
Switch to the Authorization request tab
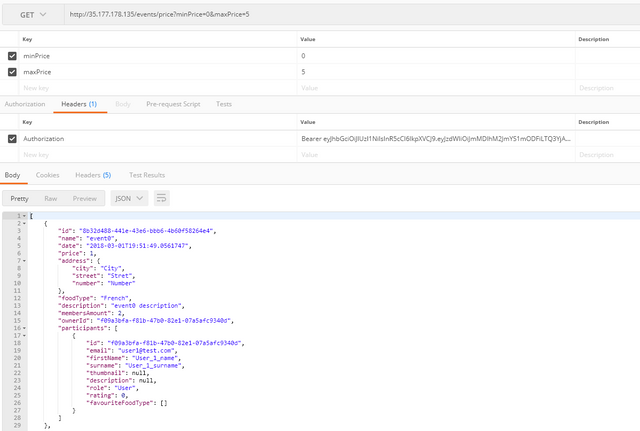[x=25, y=104]
